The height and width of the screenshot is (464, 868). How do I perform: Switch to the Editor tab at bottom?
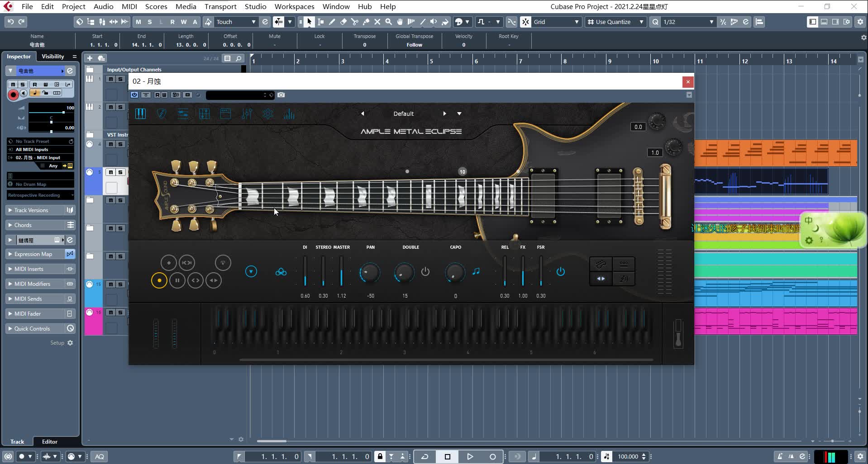point(50,442)
